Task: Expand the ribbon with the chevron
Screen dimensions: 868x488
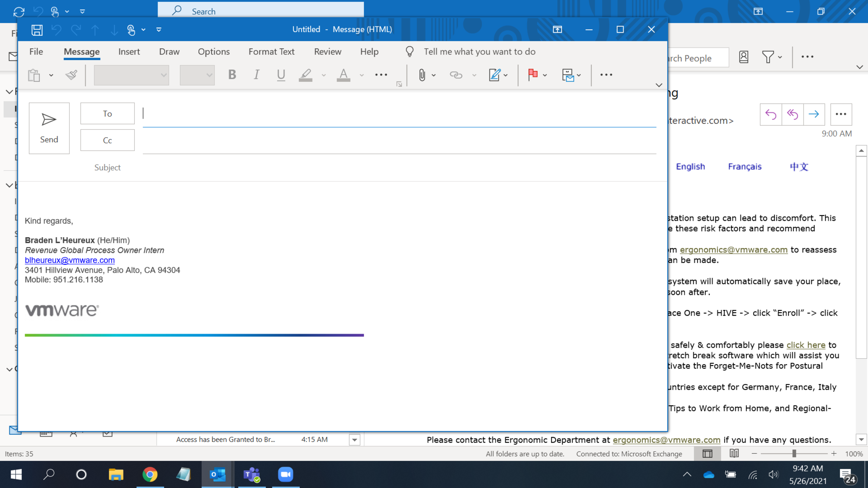Action: (x=659, y=85)
